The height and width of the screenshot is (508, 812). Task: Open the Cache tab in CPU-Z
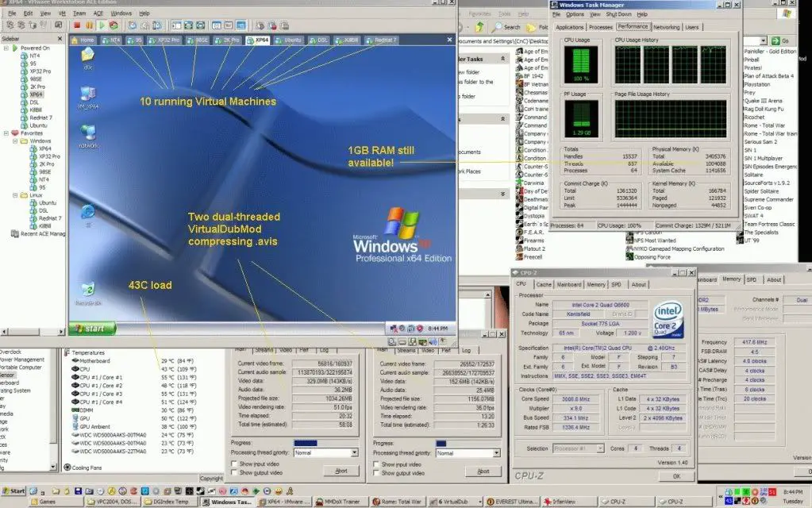click(x=543, y=284)
